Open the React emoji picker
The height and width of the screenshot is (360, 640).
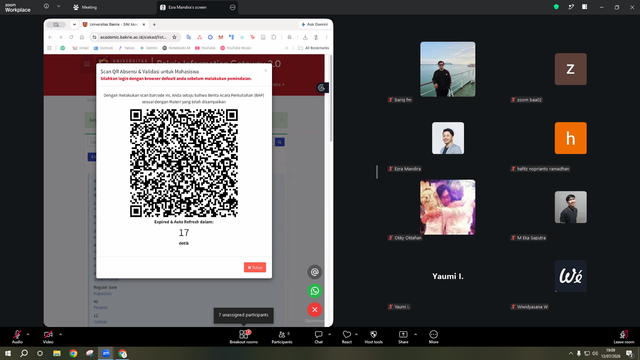point(347,337)
